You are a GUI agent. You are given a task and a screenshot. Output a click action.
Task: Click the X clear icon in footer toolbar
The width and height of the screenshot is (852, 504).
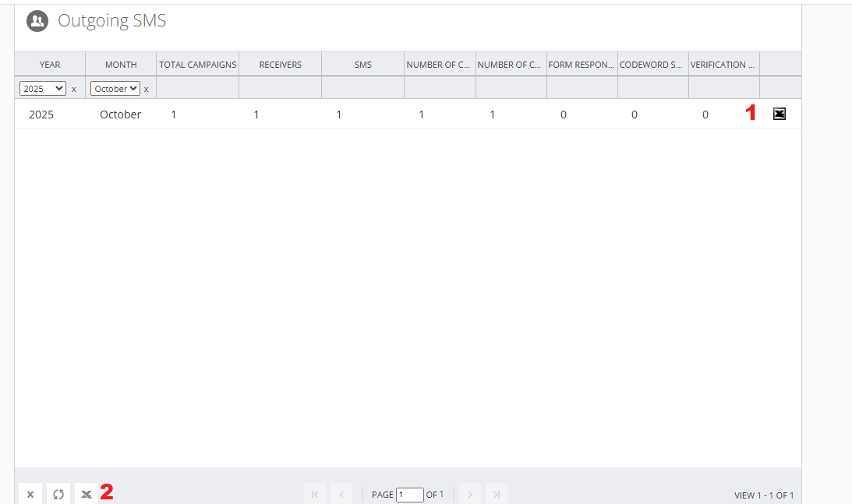(30, 494)
